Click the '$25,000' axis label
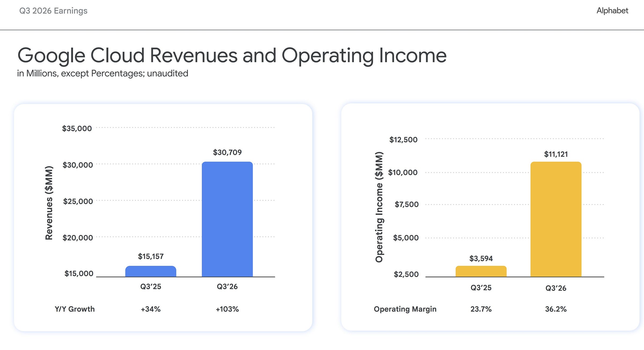Screen dimensions: 644x350 (78, 201)
